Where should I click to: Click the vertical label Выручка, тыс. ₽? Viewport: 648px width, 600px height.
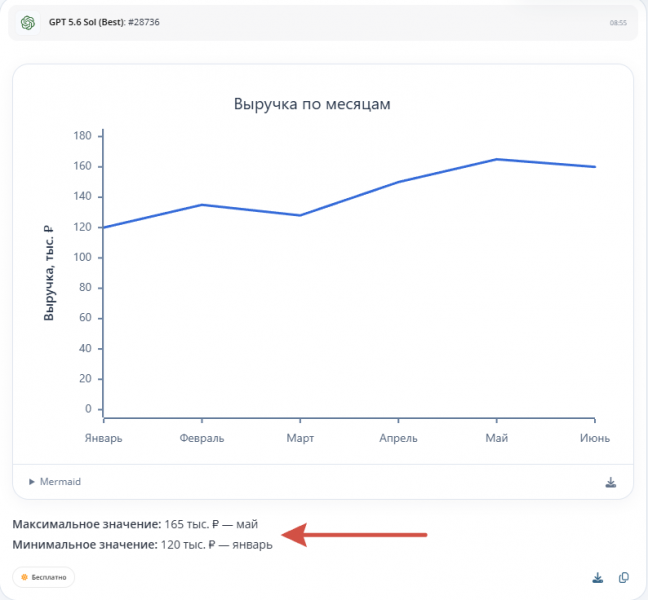(x=49, y=273)
